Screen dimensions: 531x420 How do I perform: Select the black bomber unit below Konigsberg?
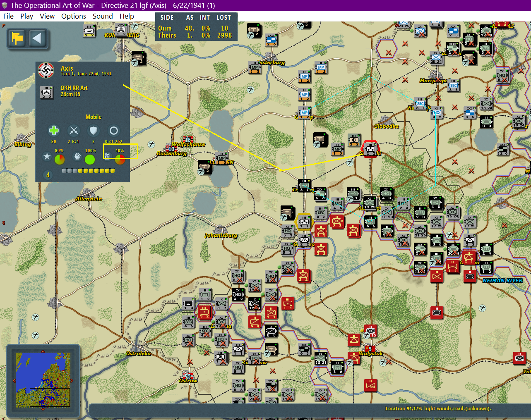(138, 58)
